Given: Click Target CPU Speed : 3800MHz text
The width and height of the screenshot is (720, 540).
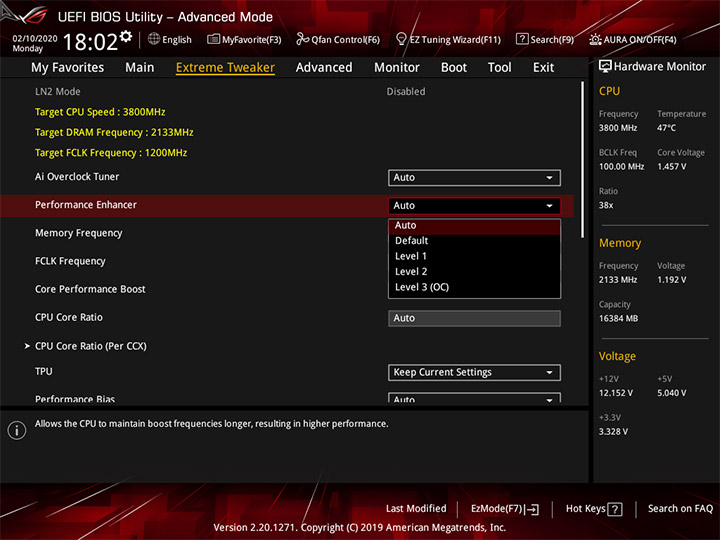Looking at the screenshot, I should pos(100,112).
